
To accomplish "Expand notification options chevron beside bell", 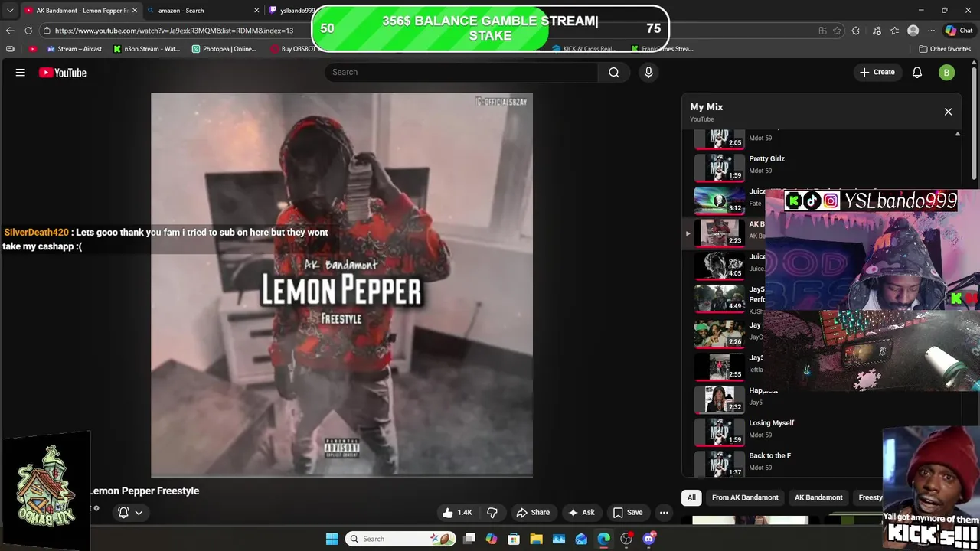I will click(x=139, y=513).
